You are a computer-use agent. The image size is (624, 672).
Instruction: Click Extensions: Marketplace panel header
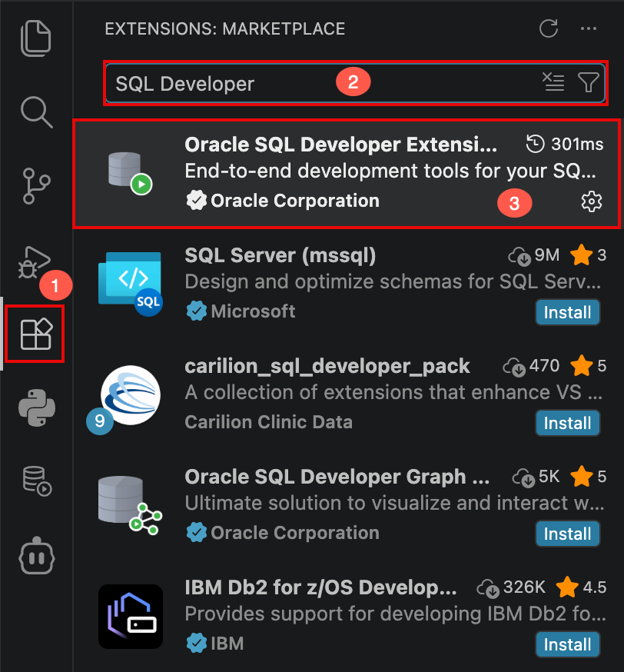click(225, 29)
